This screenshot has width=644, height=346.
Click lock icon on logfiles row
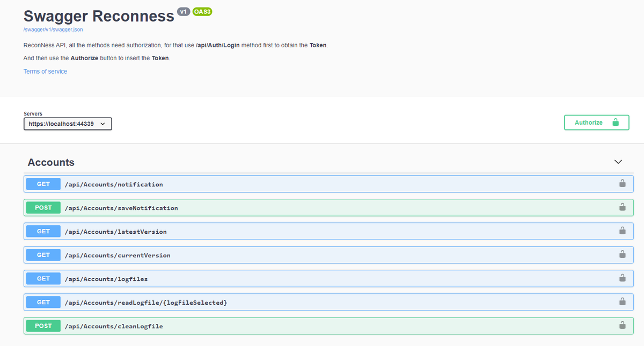(622, 278)
